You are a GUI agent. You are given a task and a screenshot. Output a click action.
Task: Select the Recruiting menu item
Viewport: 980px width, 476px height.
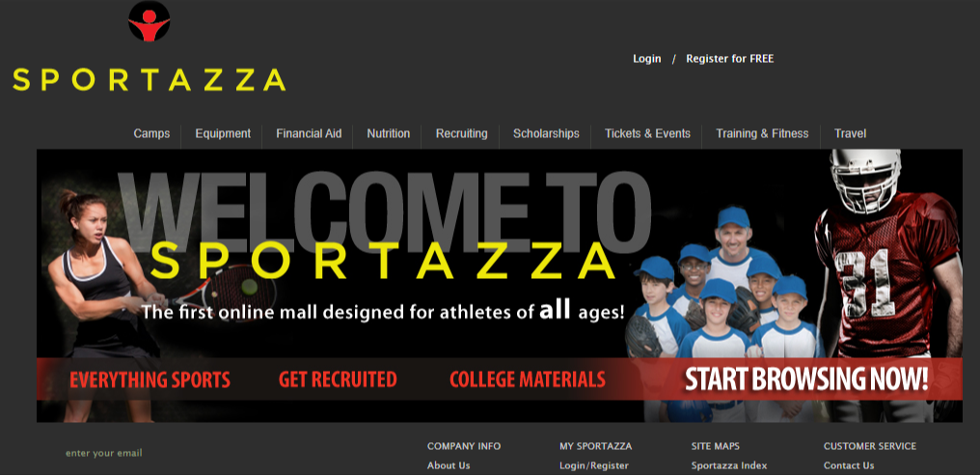[461, 133]
